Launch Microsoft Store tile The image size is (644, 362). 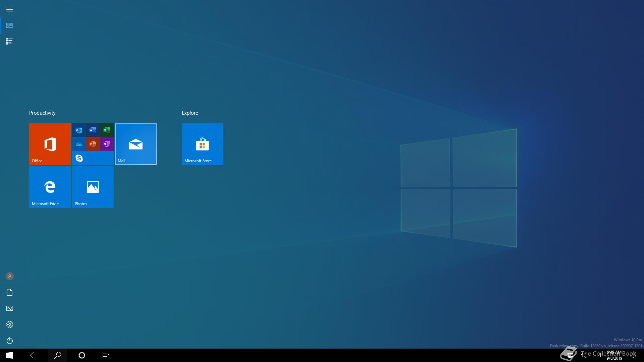point(203,144)
